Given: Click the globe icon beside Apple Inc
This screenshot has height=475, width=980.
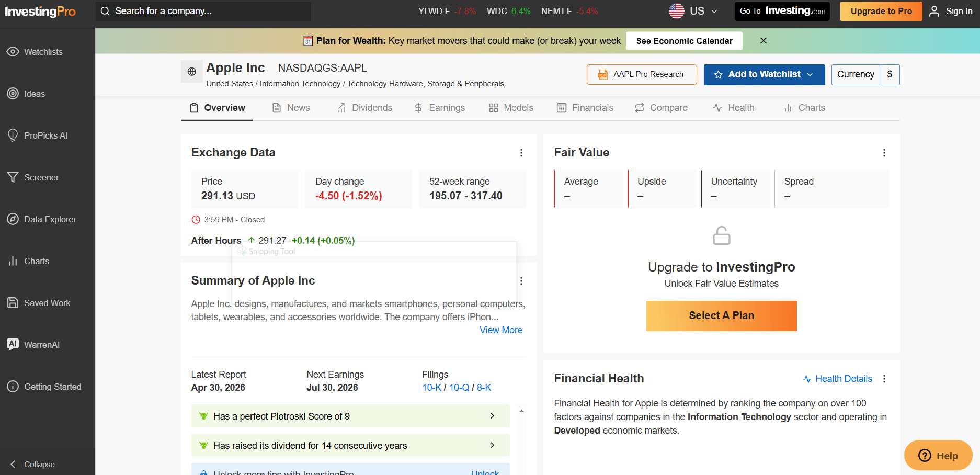Looking at the screenshot, I should click(192, 72).
